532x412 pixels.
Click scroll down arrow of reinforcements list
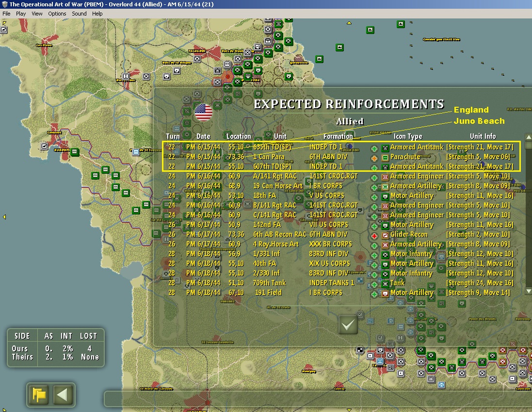point(529,291)
